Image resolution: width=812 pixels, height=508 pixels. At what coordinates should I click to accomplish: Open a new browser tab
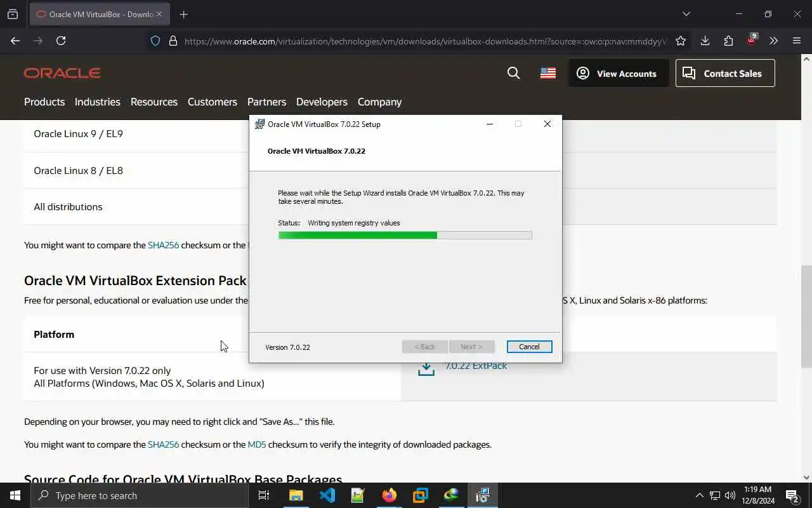[184, 14]
